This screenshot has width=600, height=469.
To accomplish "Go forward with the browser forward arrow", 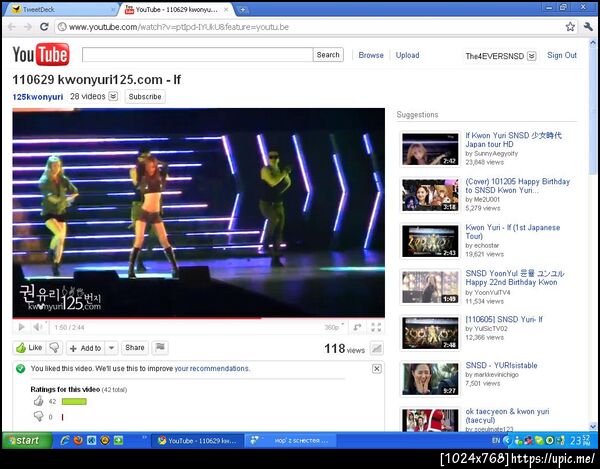I will coord(28,27).
